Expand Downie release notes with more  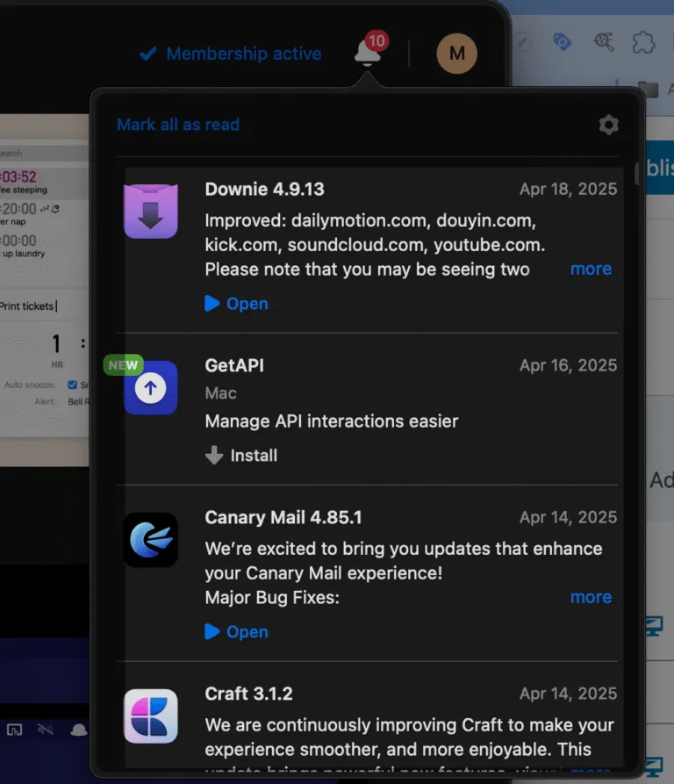tap(591, 269)
